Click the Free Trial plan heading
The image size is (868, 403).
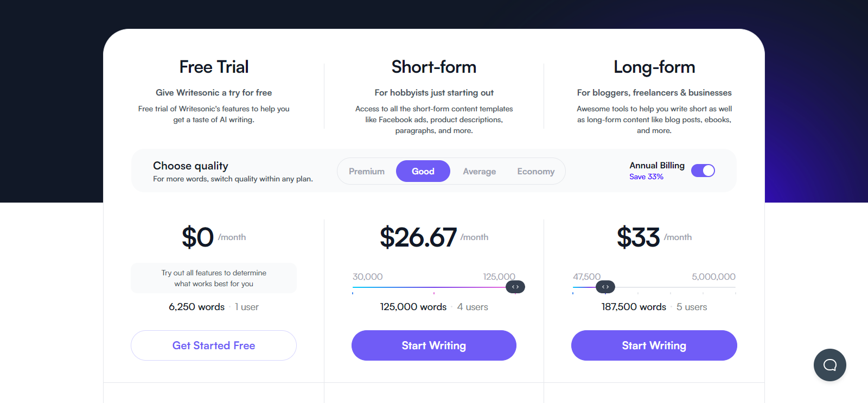point(214,67)
